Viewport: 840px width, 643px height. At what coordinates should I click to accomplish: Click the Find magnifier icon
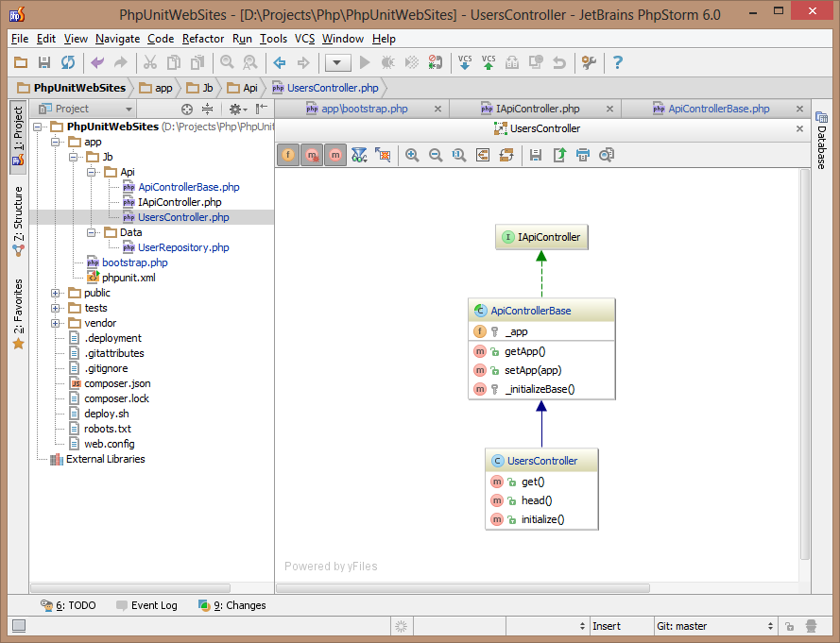pos(227,62)
